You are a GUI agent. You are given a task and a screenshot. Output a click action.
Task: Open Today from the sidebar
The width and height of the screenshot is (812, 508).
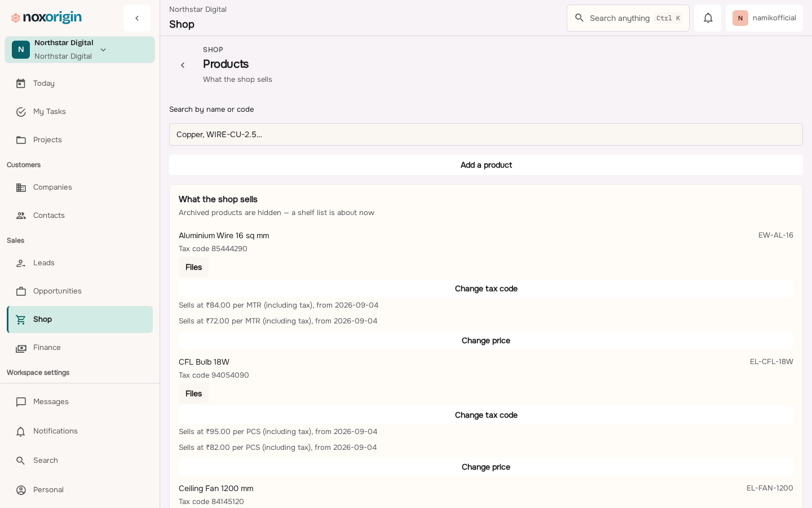[80, 84]
